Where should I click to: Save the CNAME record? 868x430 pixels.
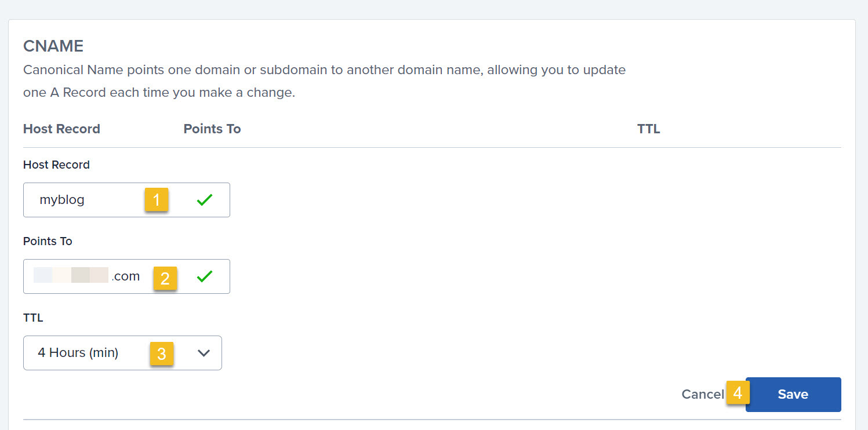793,395
